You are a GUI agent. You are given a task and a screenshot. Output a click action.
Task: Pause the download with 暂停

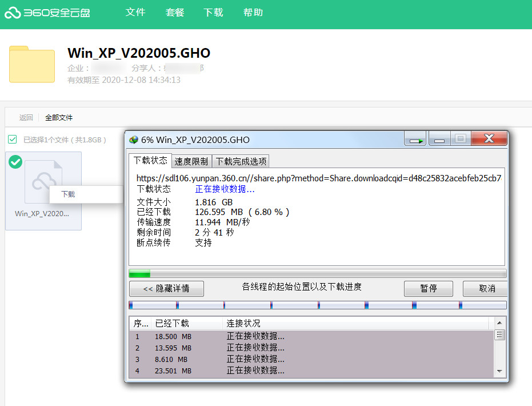tap(429, 289)
